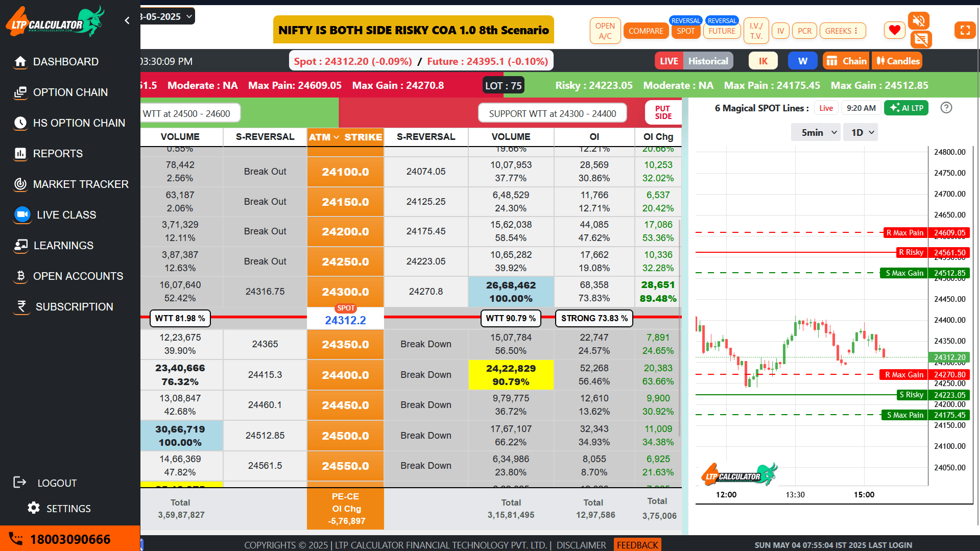Toggle the Live option for Magical SPOT Lines

coord(826,108)
